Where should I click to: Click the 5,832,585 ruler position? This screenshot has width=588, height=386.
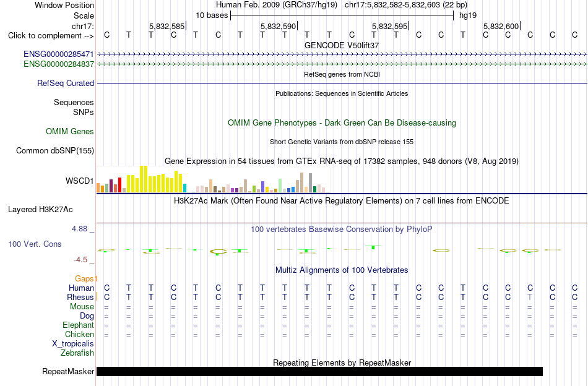167,26
